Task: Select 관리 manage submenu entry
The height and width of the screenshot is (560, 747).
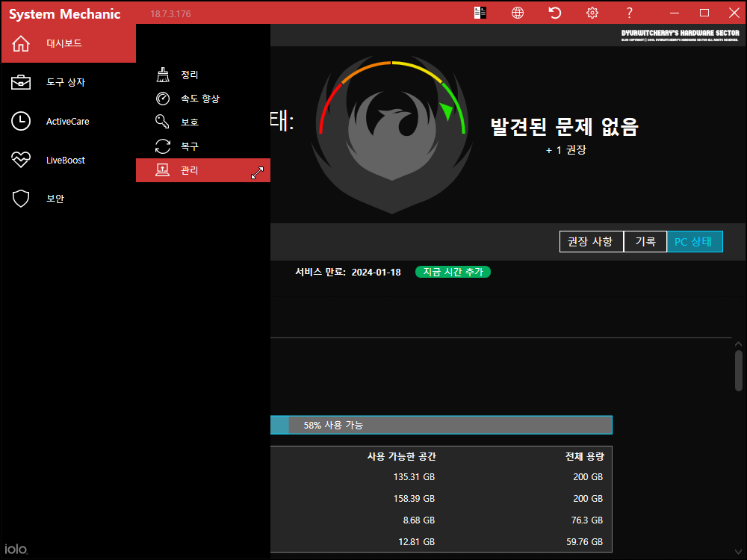Action: 203,170
